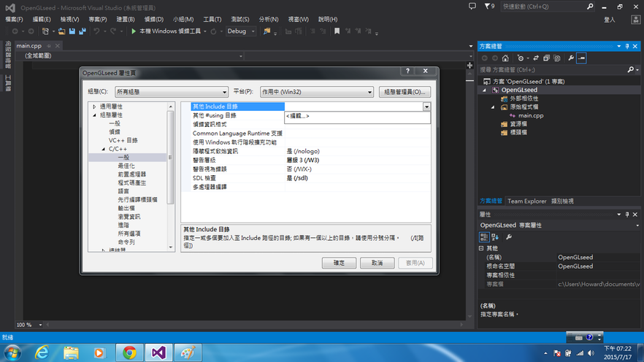Image resolution: width=644 pixels, height=362 pixels.
Task: Click the Windows Start orb
Action: pos(12,353)
